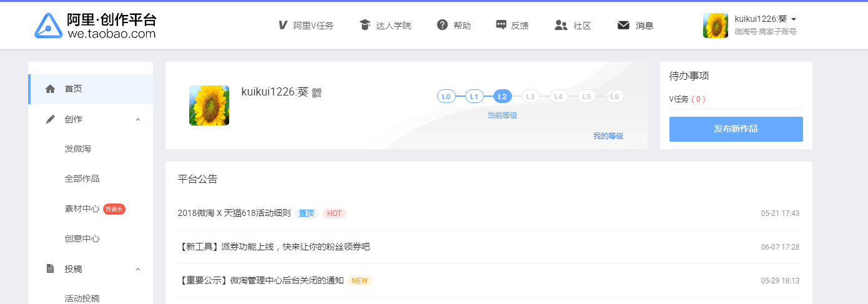Click the document icon beside 投稿
The height and width of the screenshot is (304, 868).
(x=51, y=268)
